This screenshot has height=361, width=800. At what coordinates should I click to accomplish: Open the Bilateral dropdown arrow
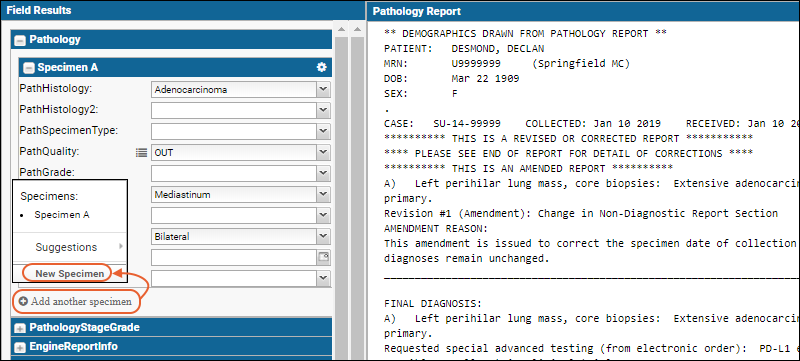(323, 236)
